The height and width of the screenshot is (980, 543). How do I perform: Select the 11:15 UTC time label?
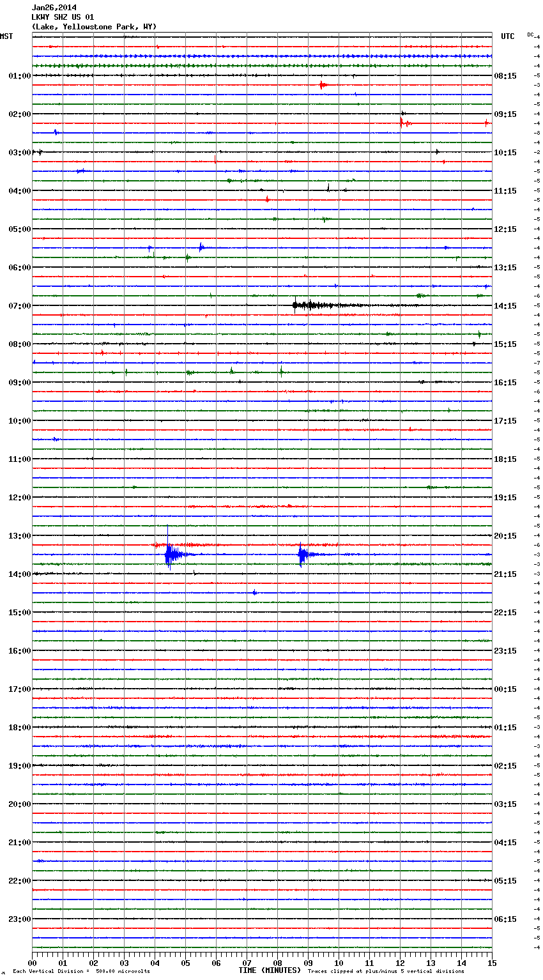coord(505,191)
